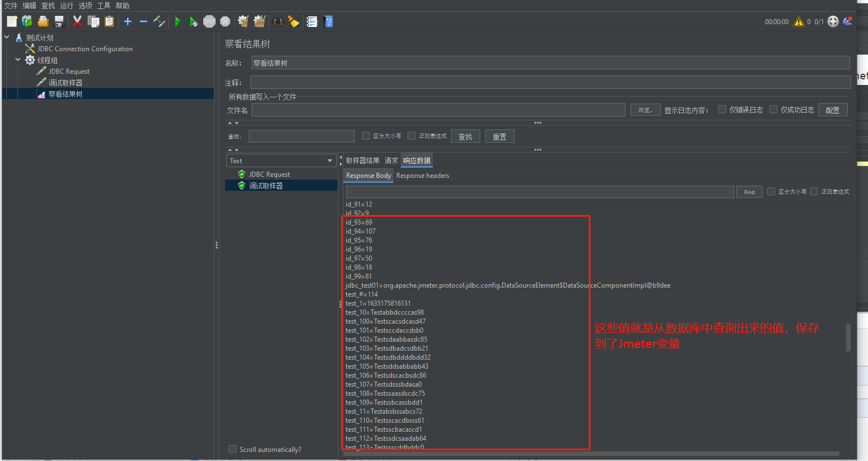Open search with the binoculars icon
868x461 pixels.
pyautogui.click(x=278, y=21)
